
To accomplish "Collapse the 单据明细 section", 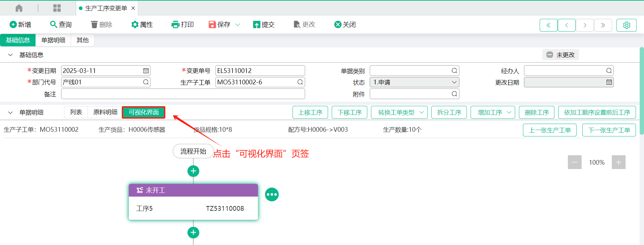I will tap(10, 113).
